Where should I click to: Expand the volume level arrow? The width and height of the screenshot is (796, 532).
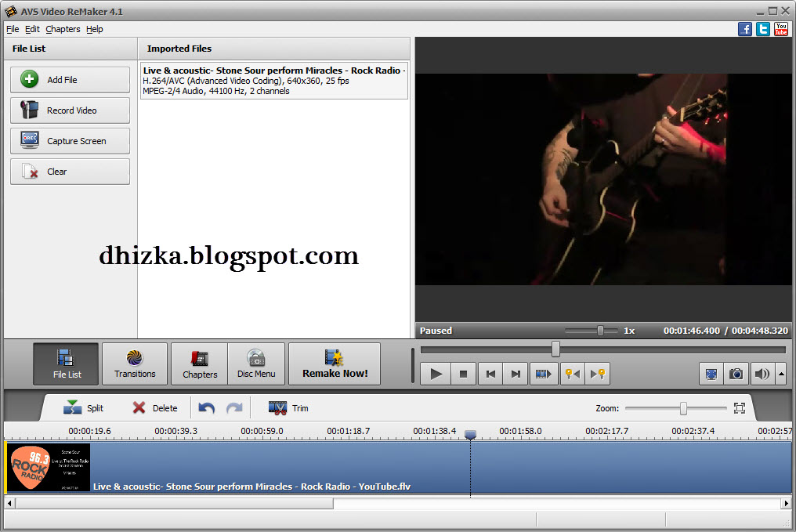[x=781, y=375]
